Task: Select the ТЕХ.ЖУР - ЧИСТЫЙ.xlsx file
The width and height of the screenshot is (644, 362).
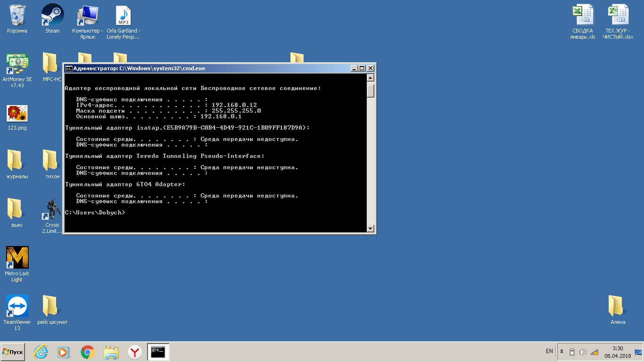Action: [x=618, y=22]
